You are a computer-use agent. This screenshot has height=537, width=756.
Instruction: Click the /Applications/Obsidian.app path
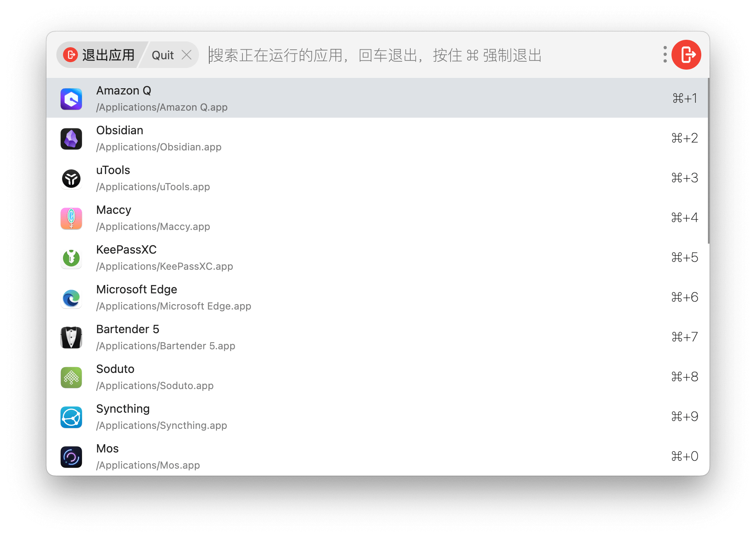click(159, 147)
